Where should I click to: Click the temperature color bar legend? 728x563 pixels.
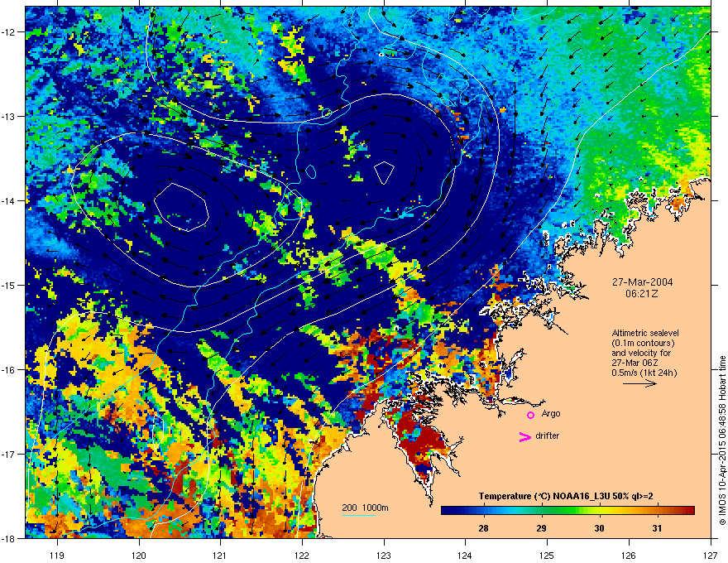568,510
